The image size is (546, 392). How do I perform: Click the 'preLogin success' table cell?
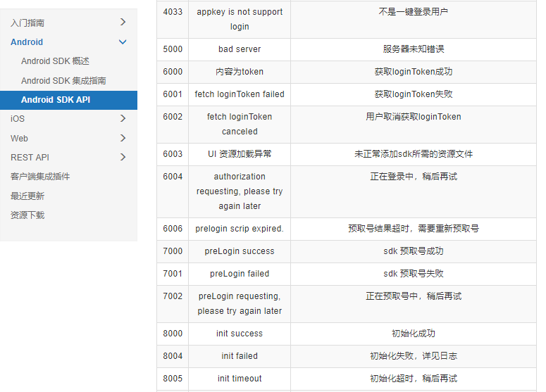(x=240, y=251)
